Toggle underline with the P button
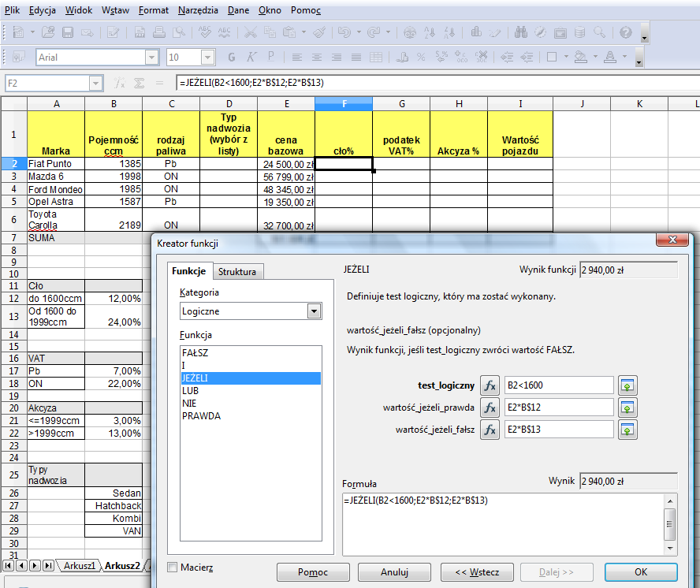 [270, 58]
